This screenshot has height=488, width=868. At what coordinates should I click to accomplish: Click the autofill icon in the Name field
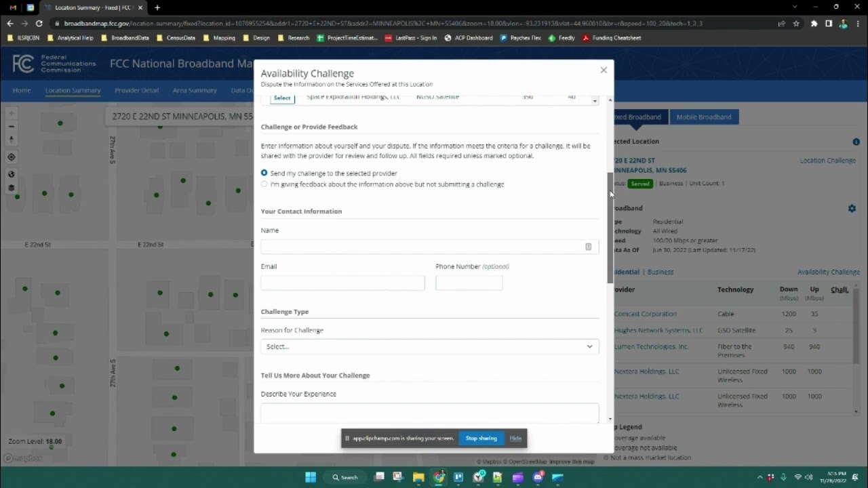[x=588, y=247]
